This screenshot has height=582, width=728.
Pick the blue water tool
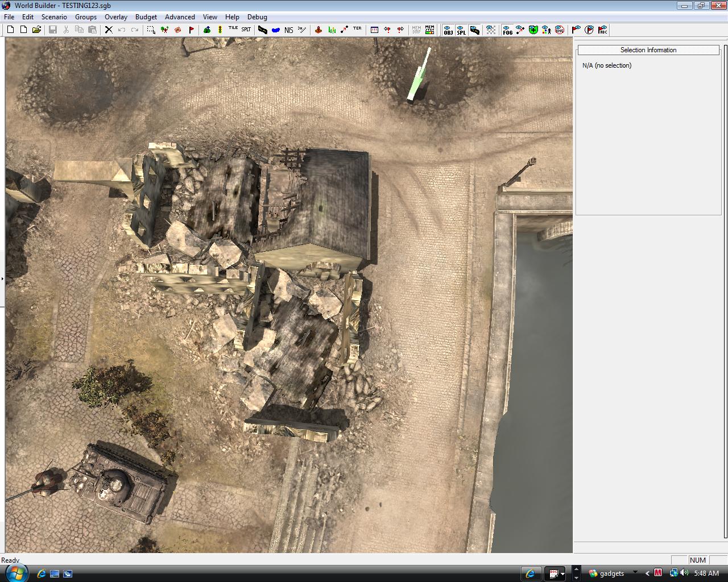pos(275,30)
